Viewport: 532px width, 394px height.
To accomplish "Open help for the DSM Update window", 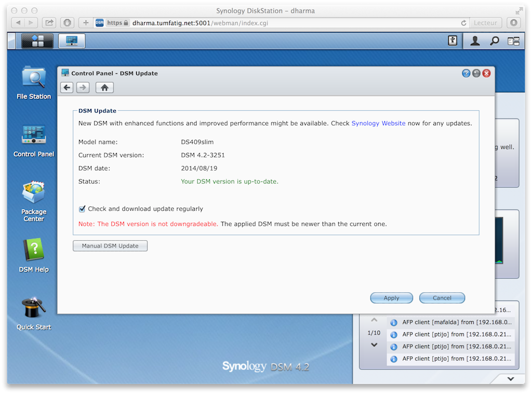I will pos(466,73).
